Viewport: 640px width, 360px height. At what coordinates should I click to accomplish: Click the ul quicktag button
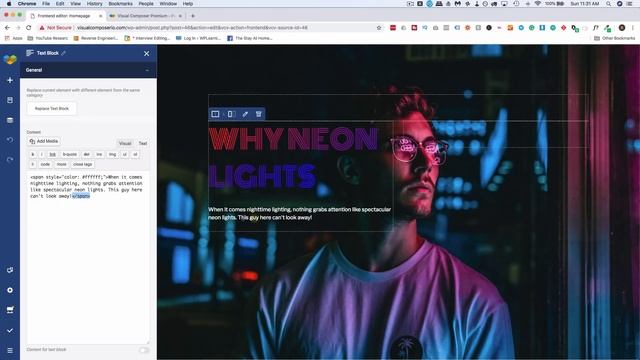point(124,154)
